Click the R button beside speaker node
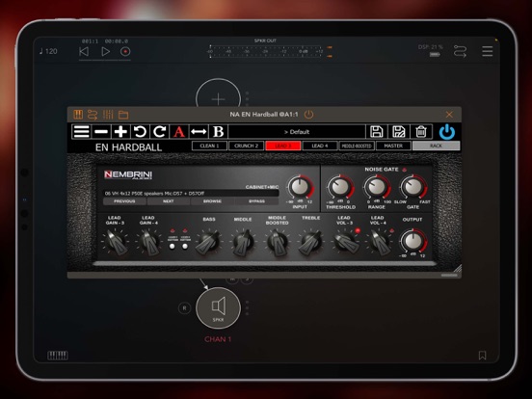The image size is (532, 399). click(184, 308)
